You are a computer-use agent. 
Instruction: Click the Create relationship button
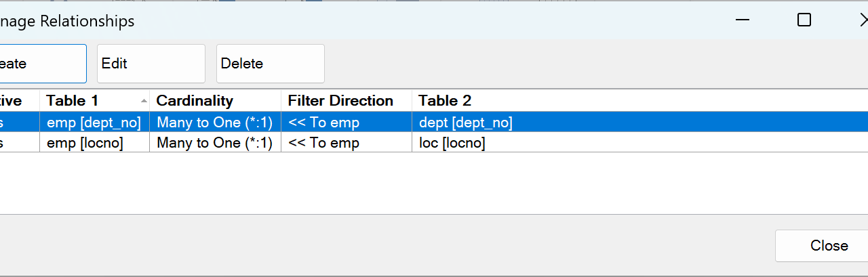click(41, 64)
